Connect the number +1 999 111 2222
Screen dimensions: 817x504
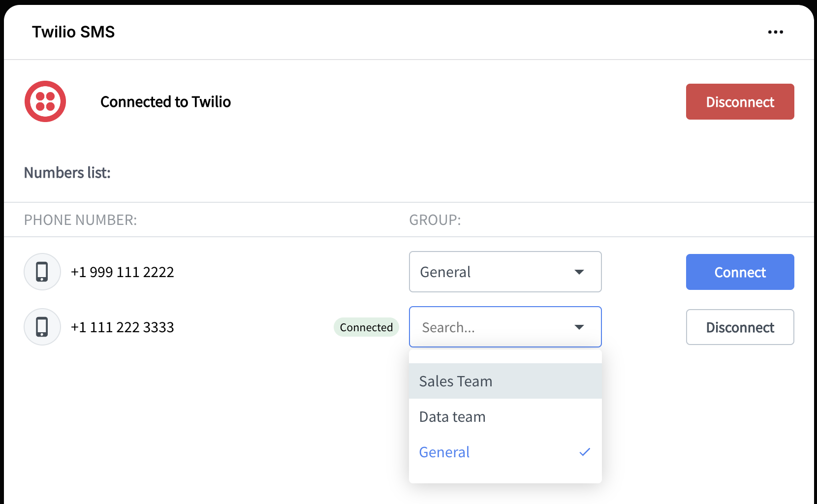740,272
